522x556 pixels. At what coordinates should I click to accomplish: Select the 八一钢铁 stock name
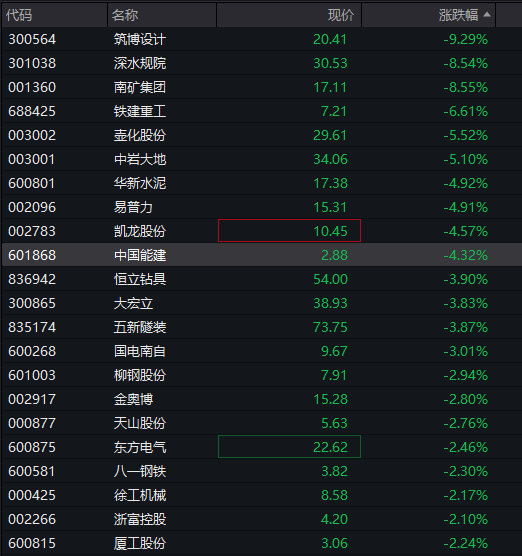click(x=140, y=471)
